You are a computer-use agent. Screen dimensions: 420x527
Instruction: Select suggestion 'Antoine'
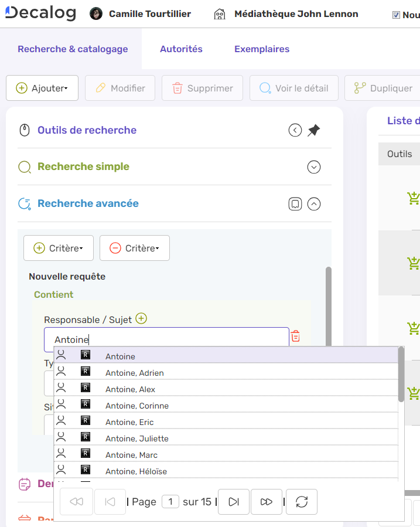tap(226, 355)
